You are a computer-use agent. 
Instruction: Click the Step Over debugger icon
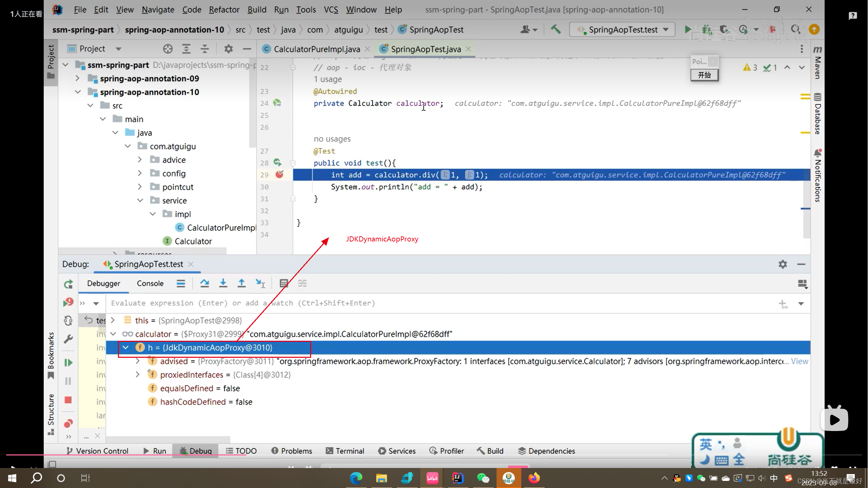[204, 283]
